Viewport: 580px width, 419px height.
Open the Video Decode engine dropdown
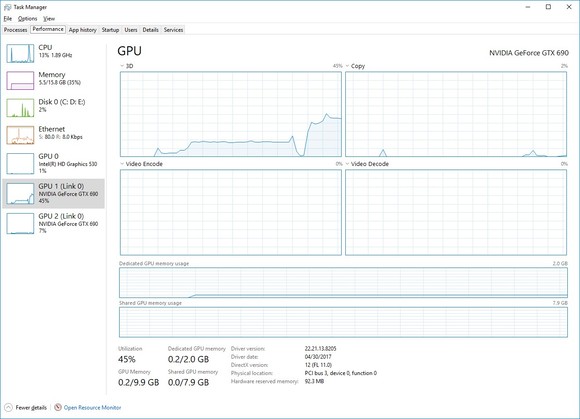coord(347,164)
